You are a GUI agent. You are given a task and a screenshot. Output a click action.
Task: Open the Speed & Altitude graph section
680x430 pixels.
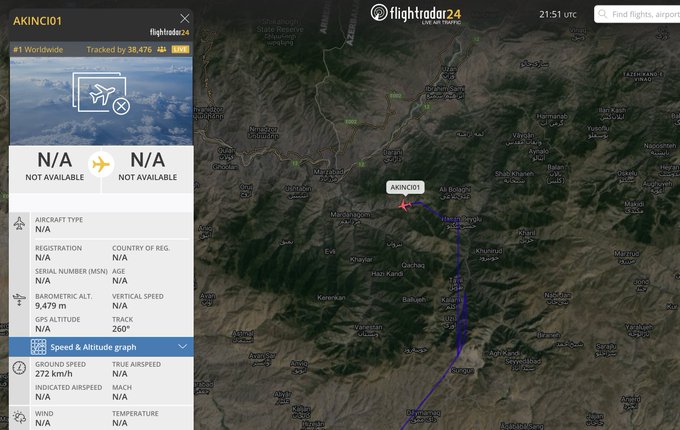(x=101, y=347)
